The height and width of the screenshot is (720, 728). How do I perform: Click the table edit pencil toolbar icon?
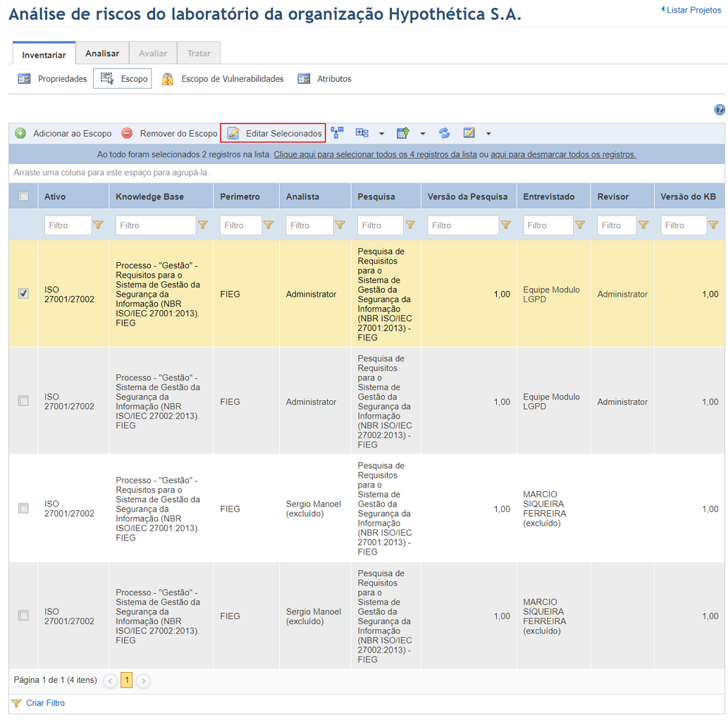point(469,133)
